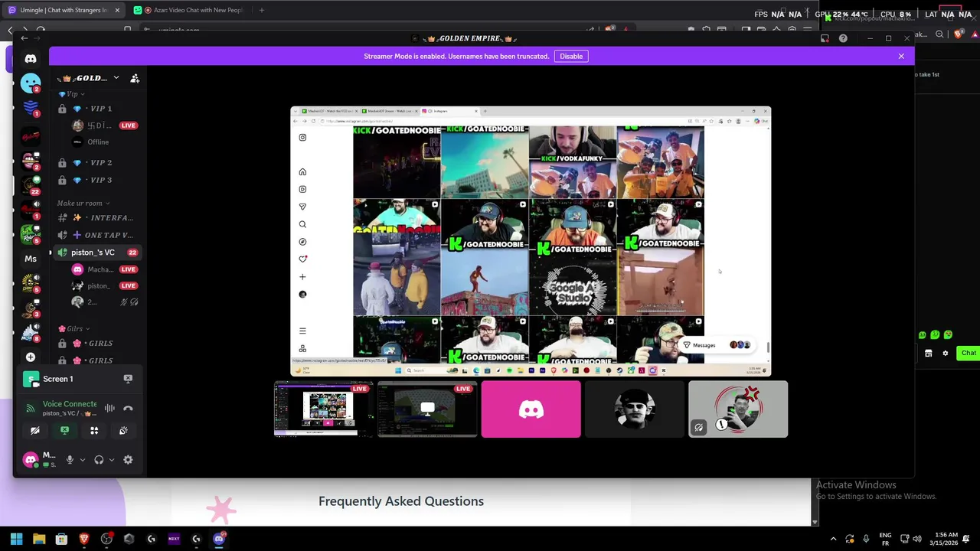Open Discord inbox icon in title bar

coord(825,38)
